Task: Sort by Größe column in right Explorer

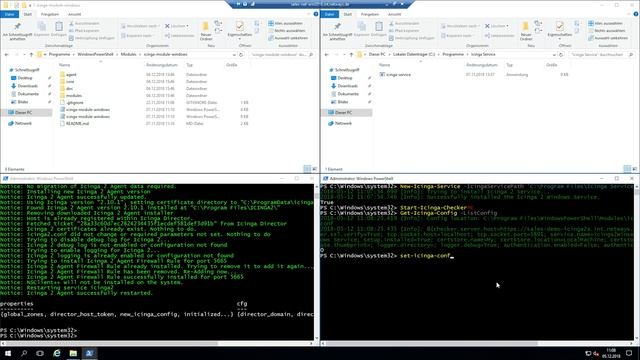Action: tap(552, 65)
